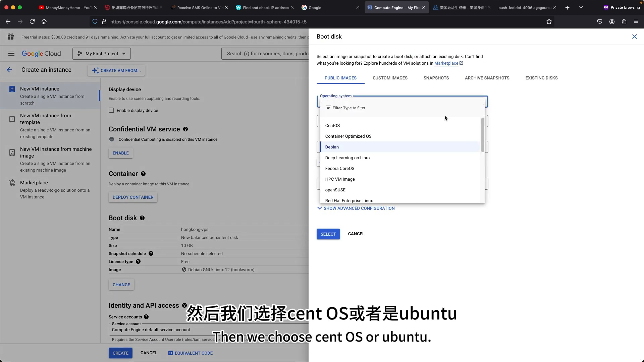Close the Boot disk panel
The width and height of the screenshot is (644, 362).
pyautogui.click(x=634, y=37)
